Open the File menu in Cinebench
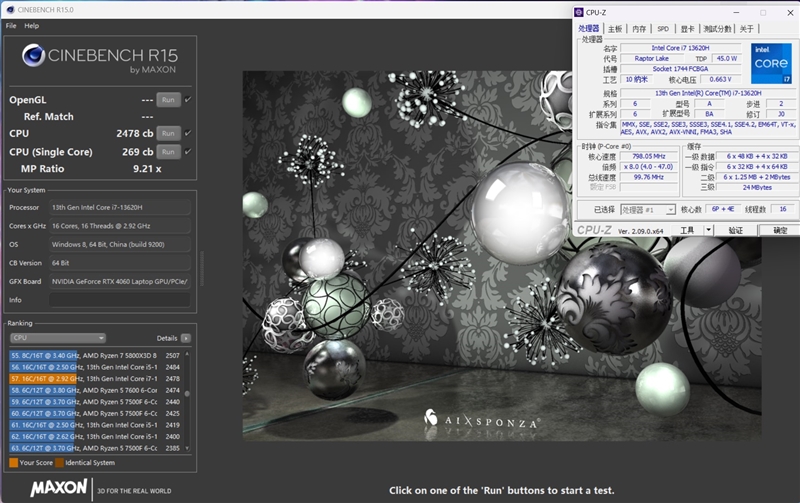The width and height of the screenshot is (800, 503). click(11, 26)
